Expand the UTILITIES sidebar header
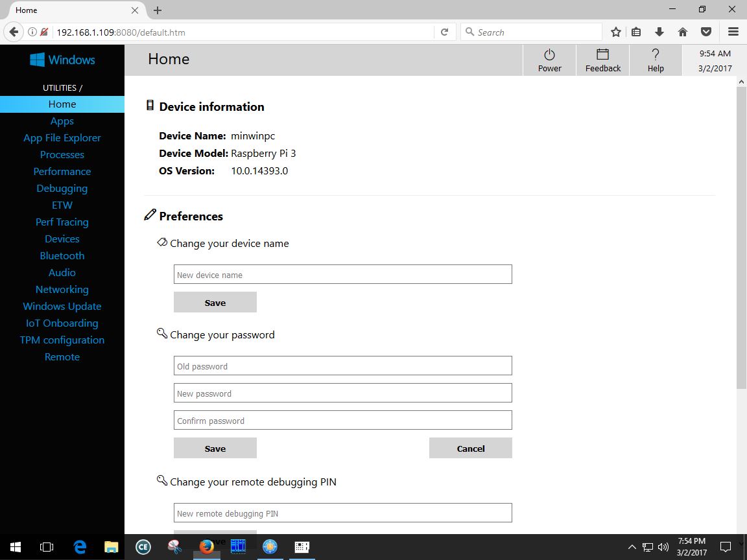 pos(62,87)
